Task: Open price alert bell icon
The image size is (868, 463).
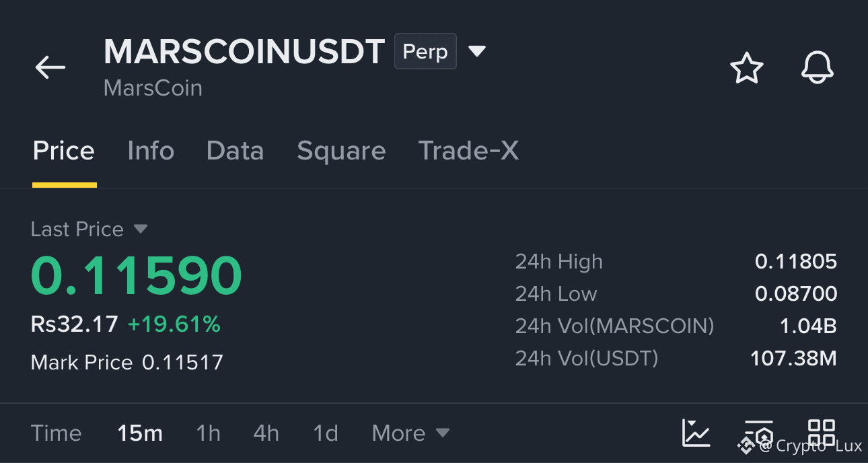Action: pyautogui.click(x=818, y=68)
